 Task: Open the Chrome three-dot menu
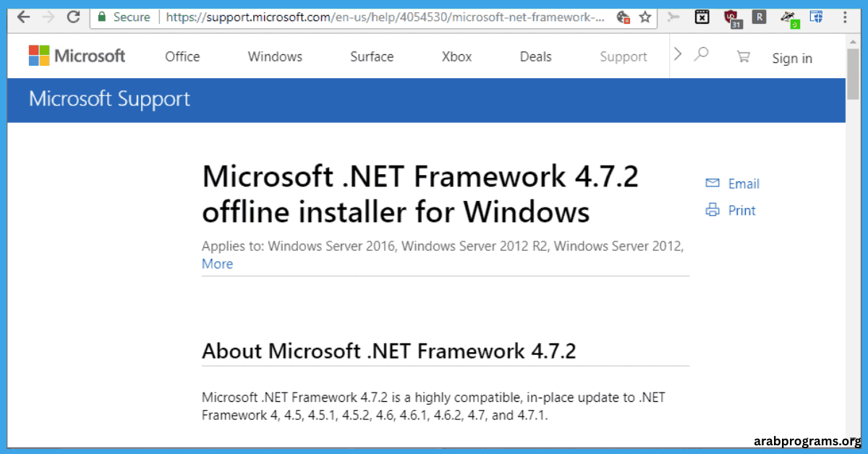coord(846,17)
